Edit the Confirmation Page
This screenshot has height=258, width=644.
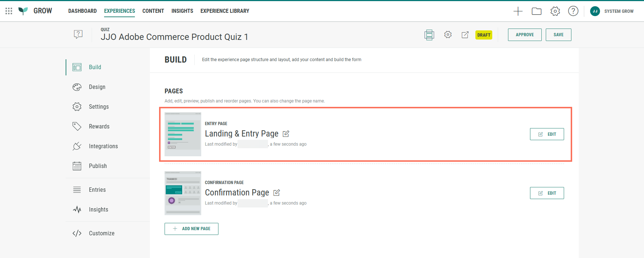point(547,193)
